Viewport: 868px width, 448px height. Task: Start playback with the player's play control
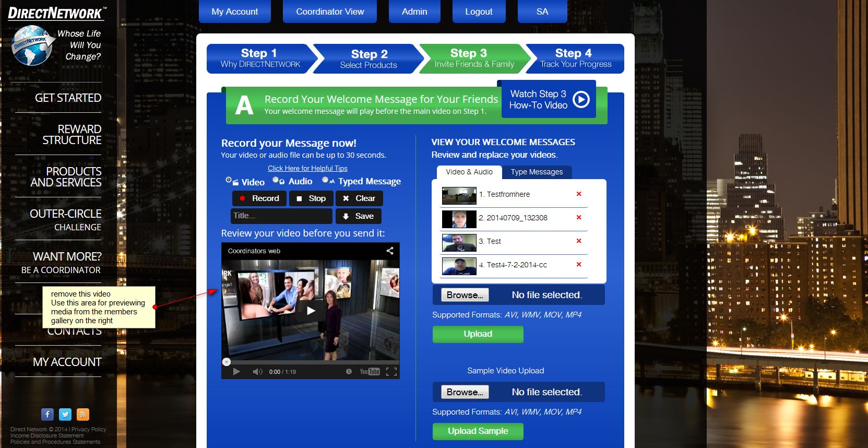236,372
